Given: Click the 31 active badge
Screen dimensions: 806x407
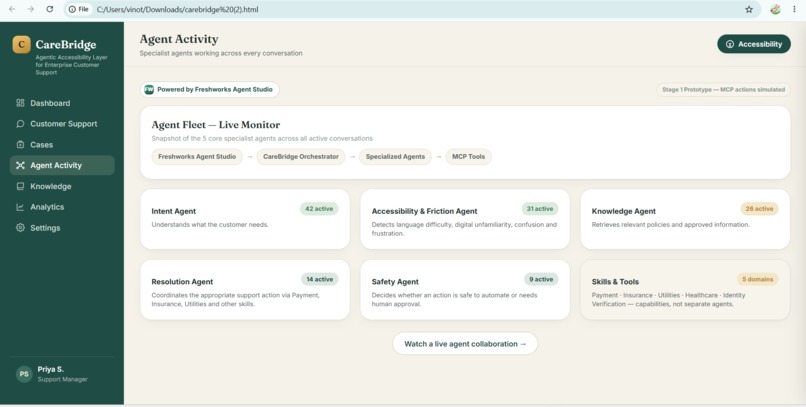Looking at the screenshot, I should (x=540, y=209).
